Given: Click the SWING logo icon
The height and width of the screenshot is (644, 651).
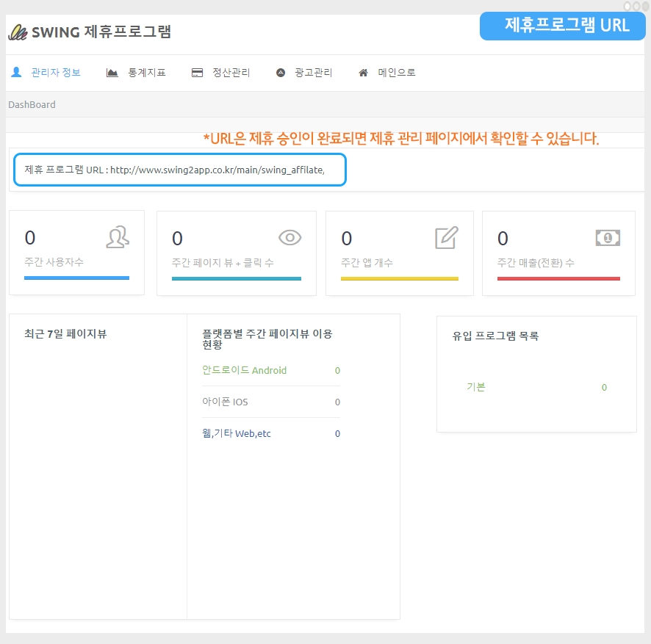Looking at the screenshot, I should (18, 32).
